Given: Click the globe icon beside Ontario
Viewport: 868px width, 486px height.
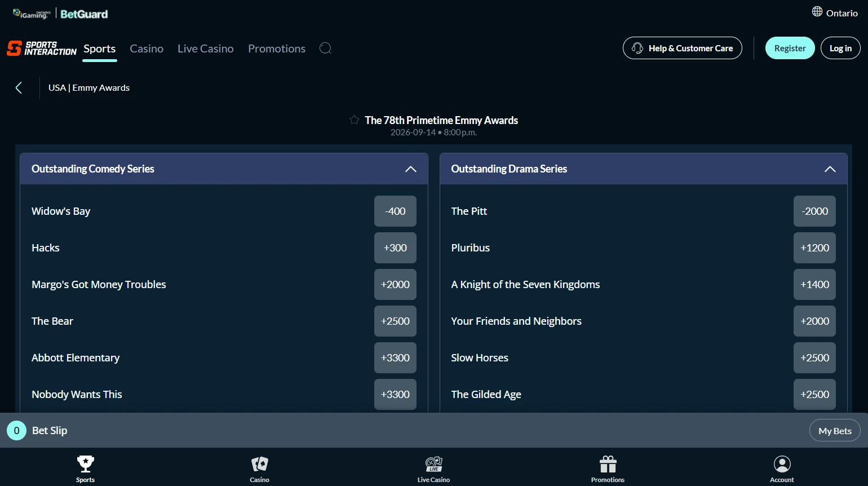Looking at the screenshot, I should click(817, 11).
